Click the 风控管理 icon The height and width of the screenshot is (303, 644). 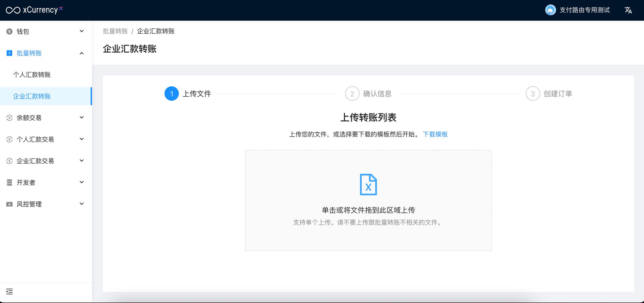pyautogui.click(x=9, y=204)
